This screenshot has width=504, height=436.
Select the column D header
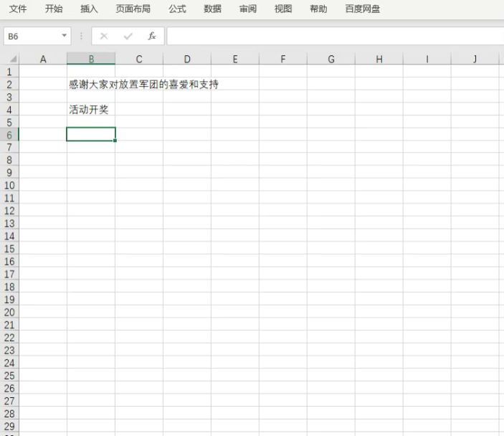tap(186, 60)
